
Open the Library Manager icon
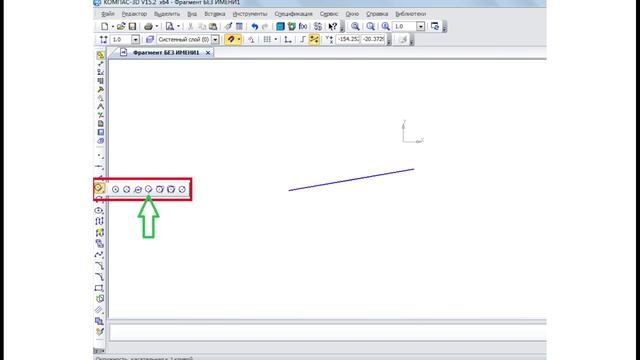tap(291, 27)
